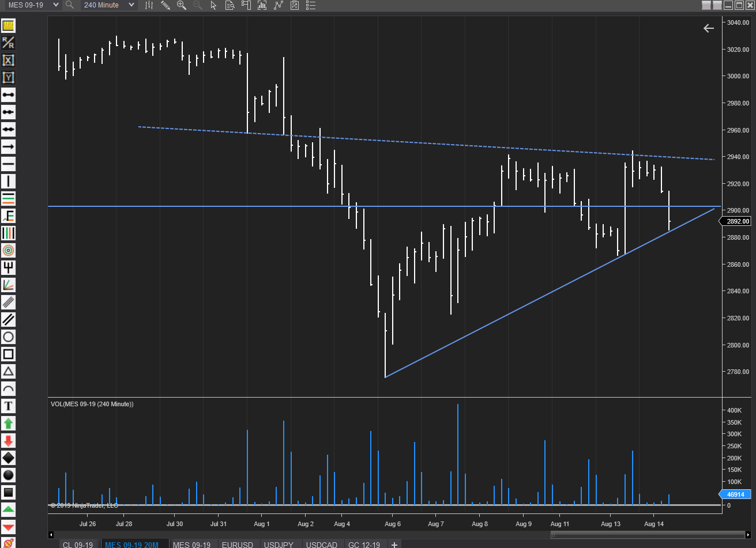
Task: Click the scrollbar left arrow
Action: [51, 534]
